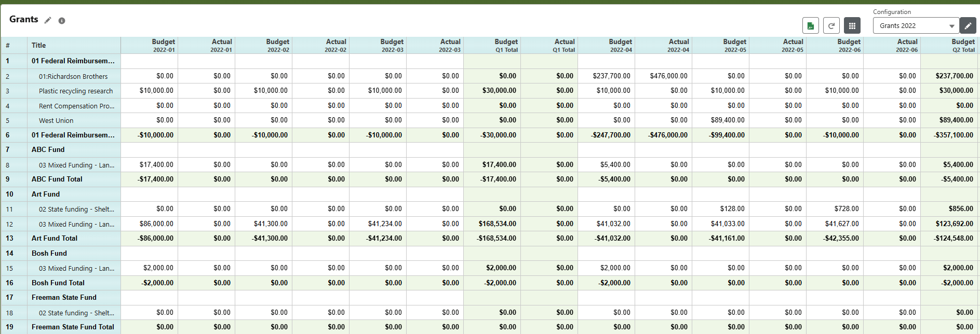The width and height of the screenshot is (980, 334).
Task: Click the $5,400.00 cell in Budget 2022-04
Action: (607, 164)
